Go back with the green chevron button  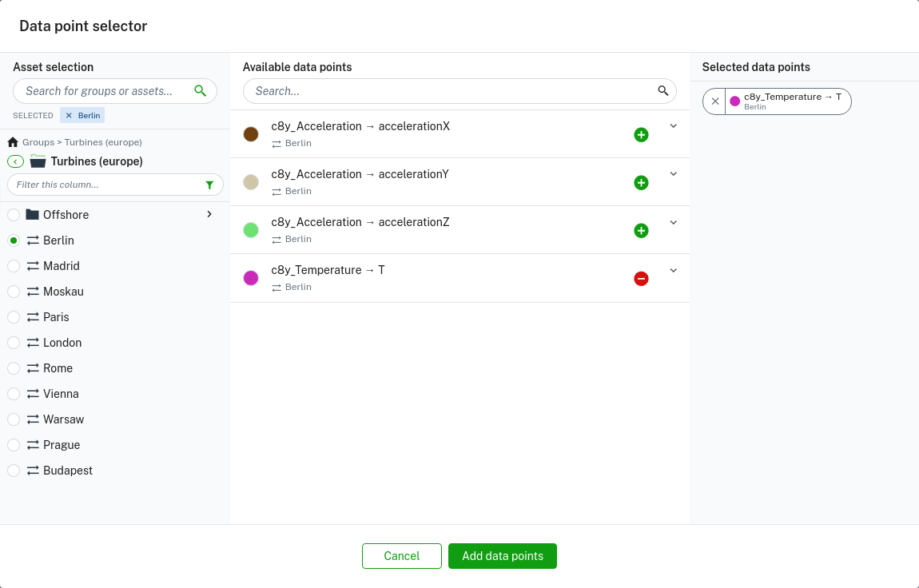[x=15, y=161]
